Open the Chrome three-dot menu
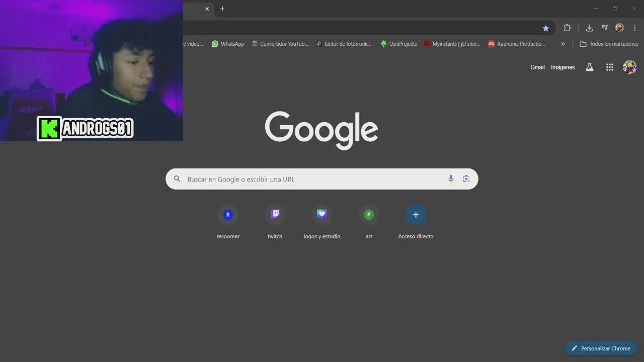644x362 pixels. tap(634, 28)
